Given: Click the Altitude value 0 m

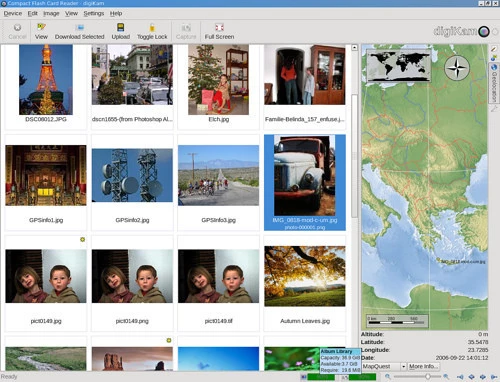Looking at the screenshot, I should click(x=483, y=334).
